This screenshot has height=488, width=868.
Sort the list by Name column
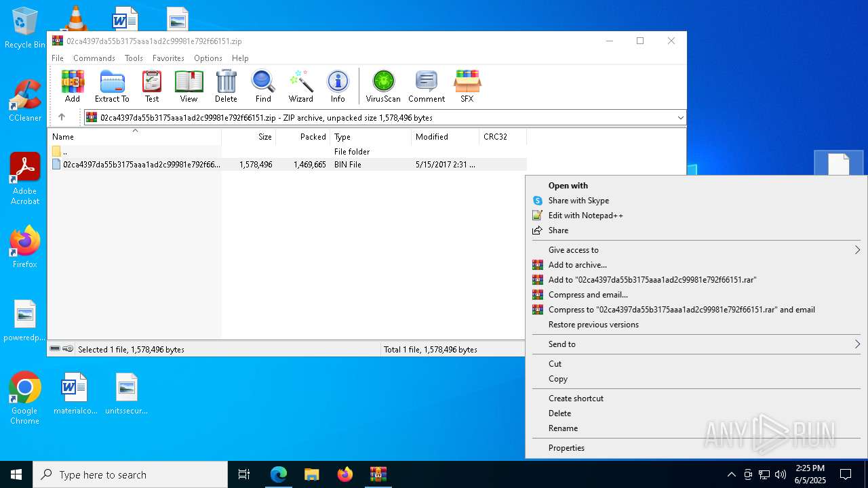tap(134, 137)
